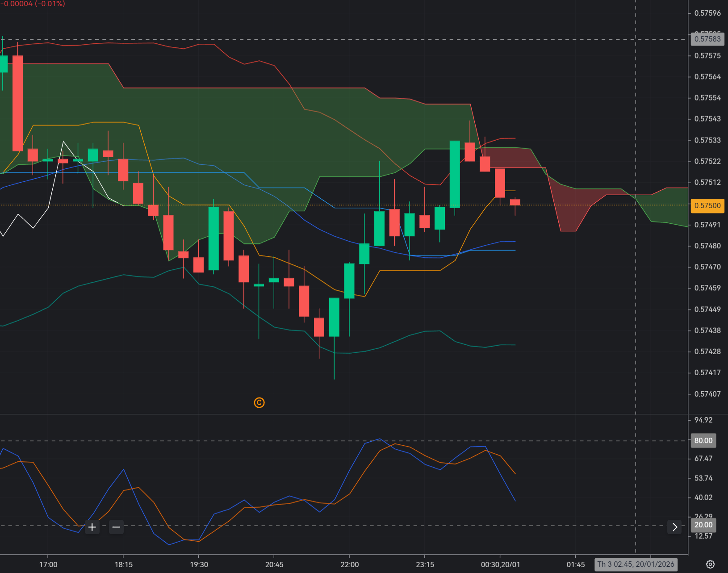Viewport: 728px width, 573px height.
Task: Select the scroll-to-latest-bar arrow icon
Action: [x=674, y=527]
